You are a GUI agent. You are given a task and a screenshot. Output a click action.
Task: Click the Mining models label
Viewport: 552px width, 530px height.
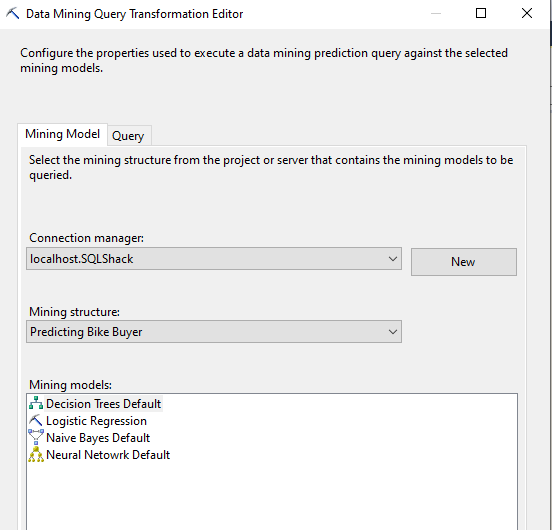[x=70, y=385]
